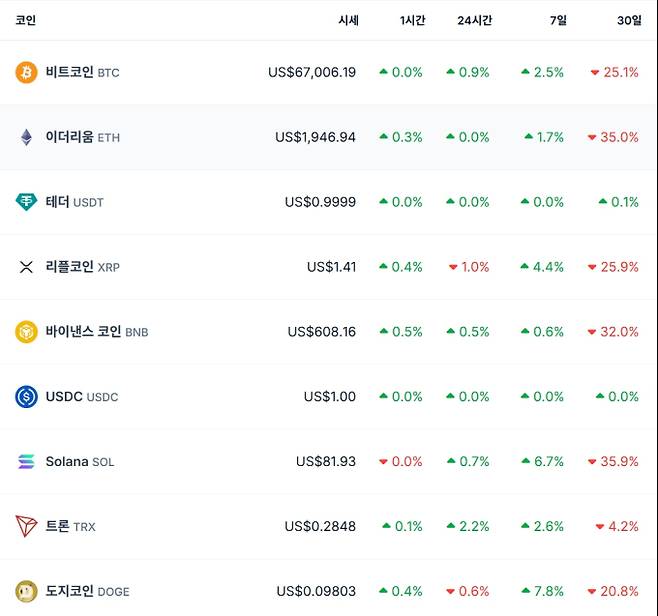Click the Tron TRX icon
The image size is (658, 616).
click(x=26, y=526)
